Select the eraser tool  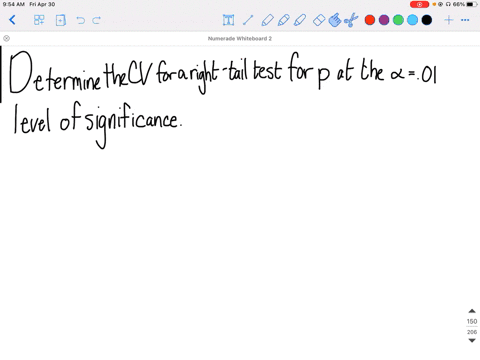tap(319, 20)
